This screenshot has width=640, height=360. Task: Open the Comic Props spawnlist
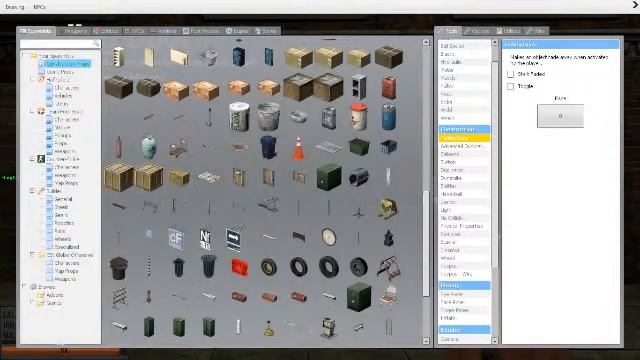pyautogui.click(x=60, y=72)
